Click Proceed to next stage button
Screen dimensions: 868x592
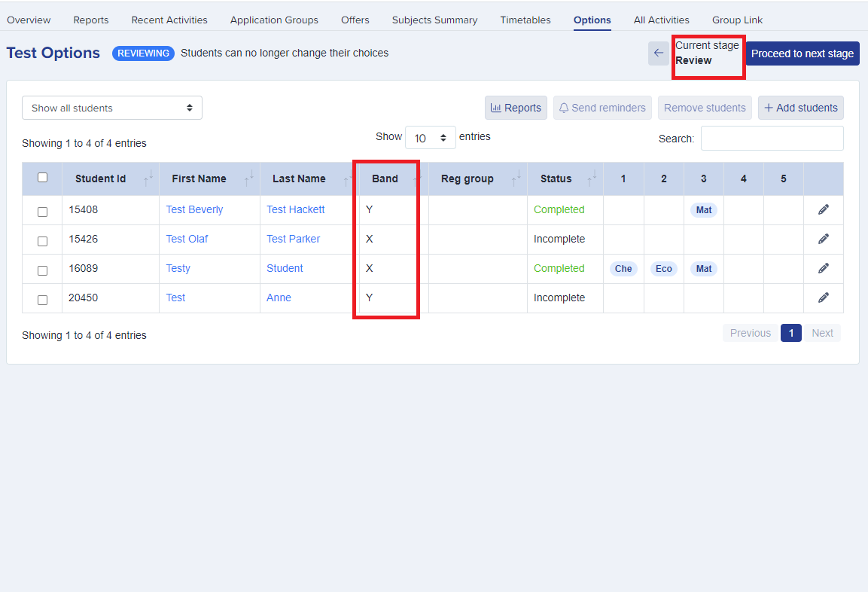click(802, 53)
